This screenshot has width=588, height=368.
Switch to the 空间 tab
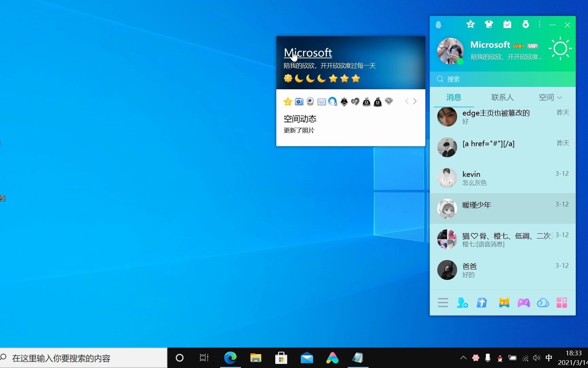click(x=546, y=97)
